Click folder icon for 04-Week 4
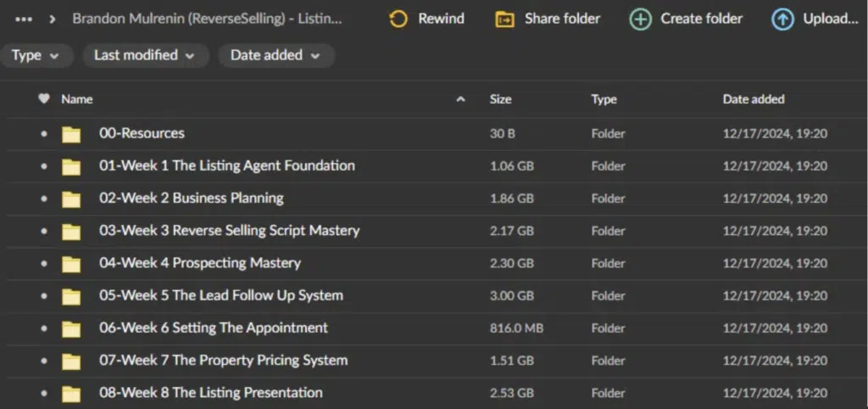The image size is (868, 409). coord(71,264)
